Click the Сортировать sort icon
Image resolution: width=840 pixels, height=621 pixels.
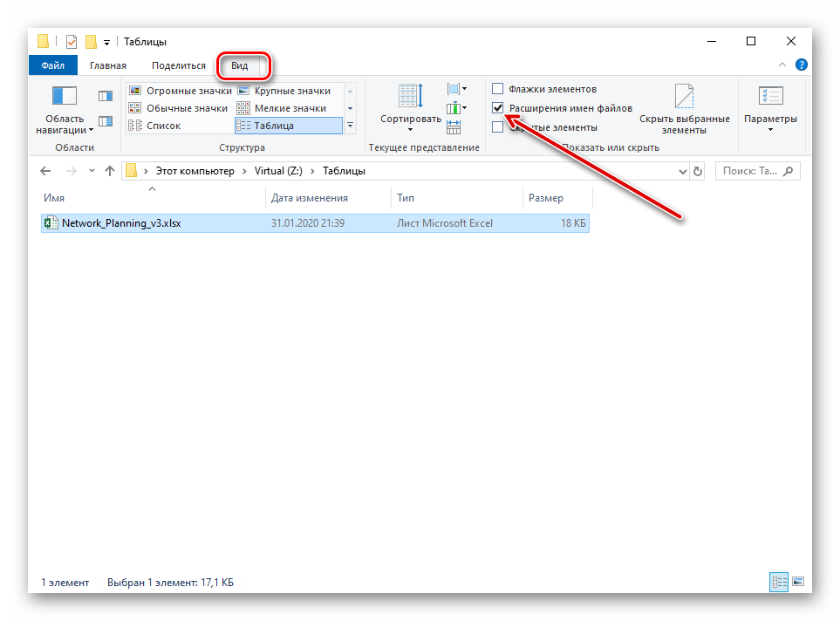411,96
